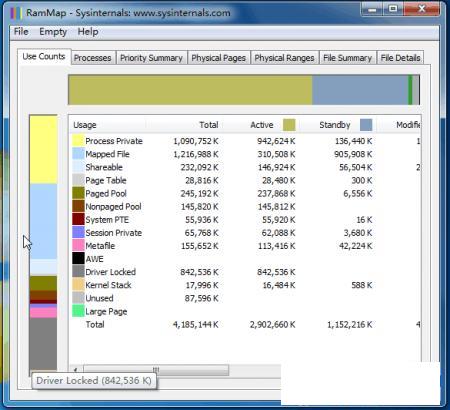Click the Nonpaged Pool brown swatch
The height and width of the screenshot is (410, 450).
(x=78, y=206)
